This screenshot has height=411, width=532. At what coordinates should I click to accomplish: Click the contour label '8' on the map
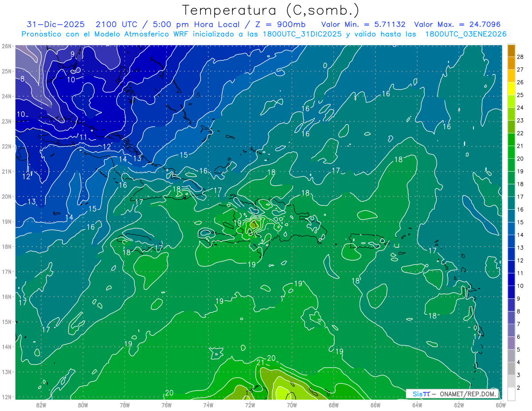point(23,79)
